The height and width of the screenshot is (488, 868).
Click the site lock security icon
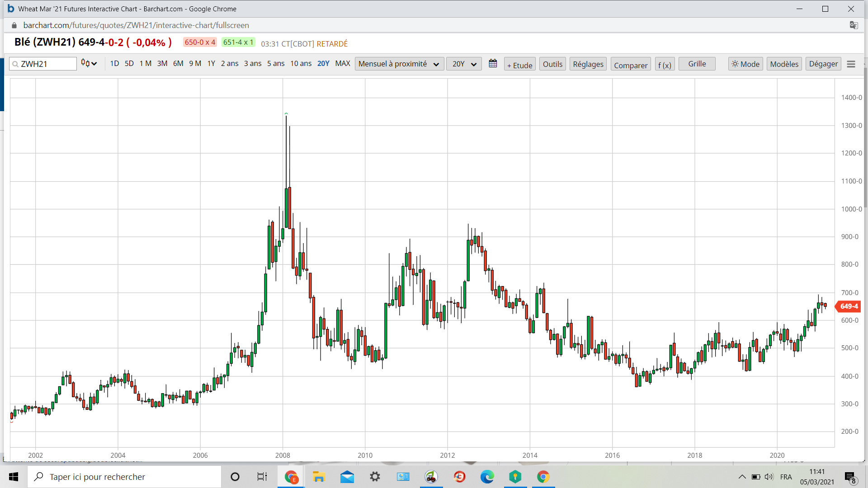tap(14, 25)
